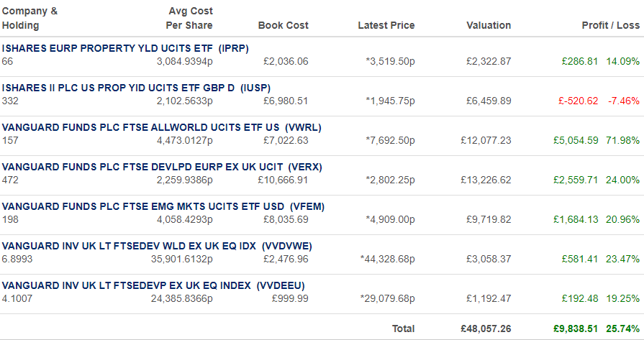Open VANGUARD FTSEDEVP EX UK EQ INDEX (VVDEEU)
The width and height of the screenshot is (644, 340).
pos(153,285)
